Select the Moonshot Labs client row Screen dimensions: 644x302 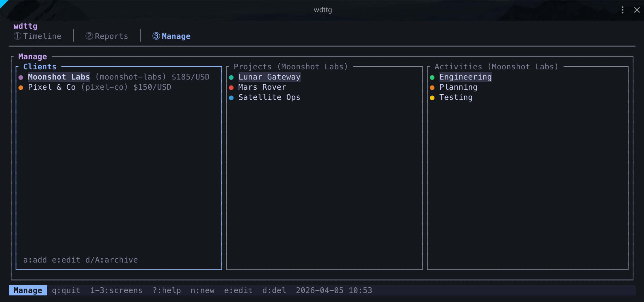[x=119, y=77]
